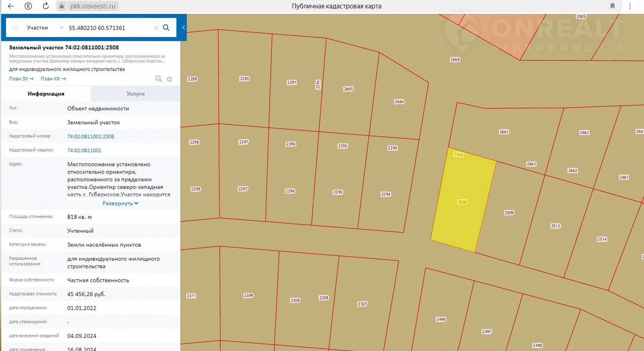This screenshot has width=644, height=351.
Task: Reload the page with refresh icon
Action: 46,6
